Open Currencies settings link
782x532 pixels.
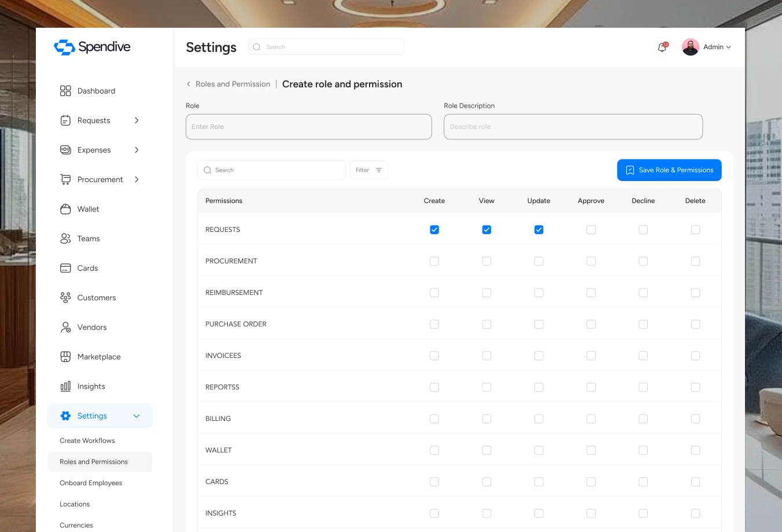[76, 525]
